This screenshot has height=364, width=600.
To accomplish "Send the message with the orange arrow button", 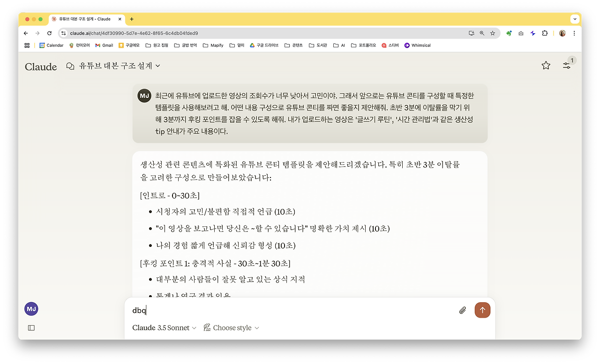I will click(x=482, y=310).
